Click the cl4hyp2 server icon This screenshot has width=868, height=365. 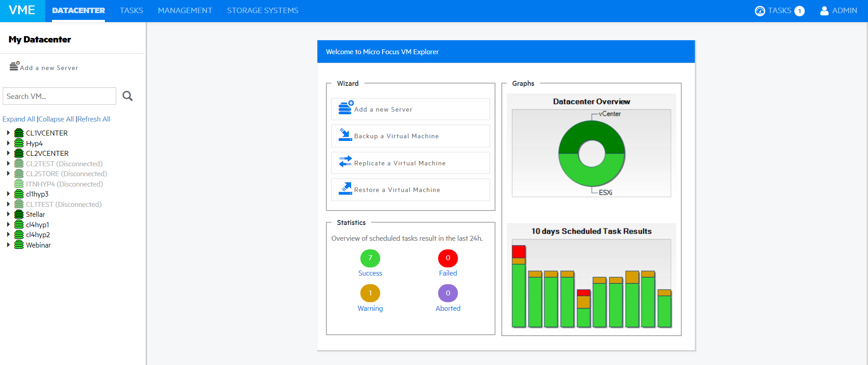[x=19, y=234]
